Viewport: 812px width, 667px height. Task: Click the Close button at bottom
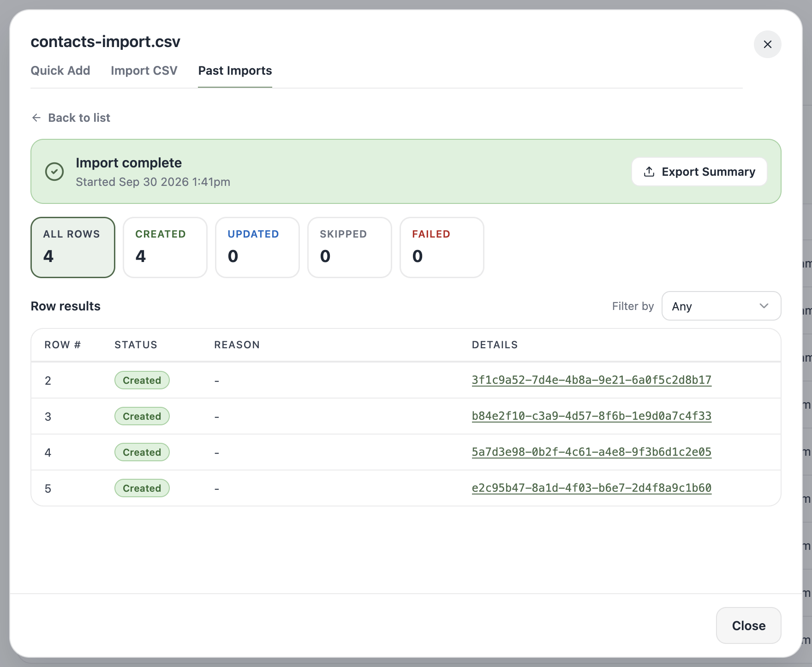(x=748, y=625)
